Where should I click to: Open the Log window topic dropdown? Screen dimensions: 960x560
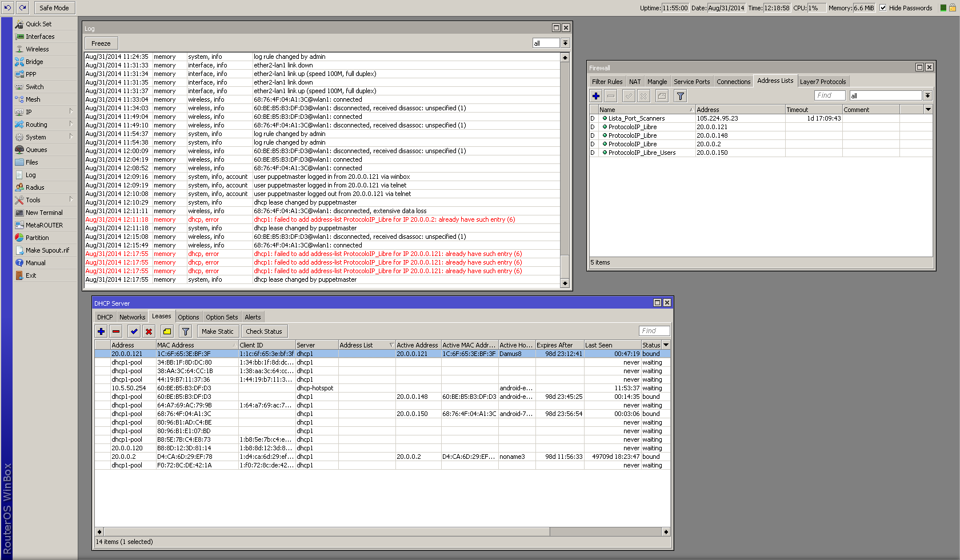[565, 43]
